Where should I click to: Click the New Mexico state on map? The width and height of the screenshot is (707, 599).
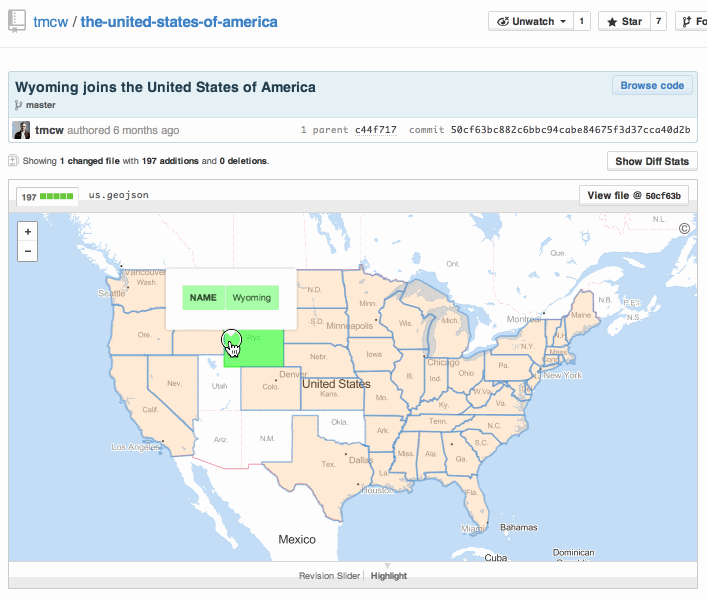267,438
